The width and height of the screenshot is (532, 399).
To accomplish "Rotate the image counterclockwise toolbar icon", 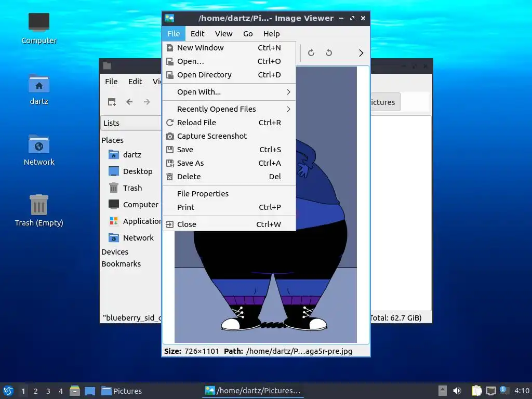I will (x=328, y=52).
